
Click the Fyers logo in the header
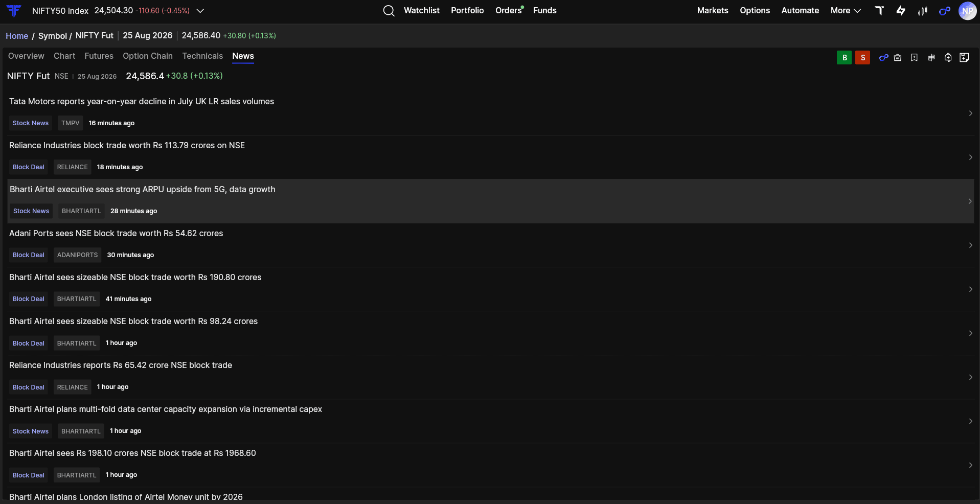[14, 10]
